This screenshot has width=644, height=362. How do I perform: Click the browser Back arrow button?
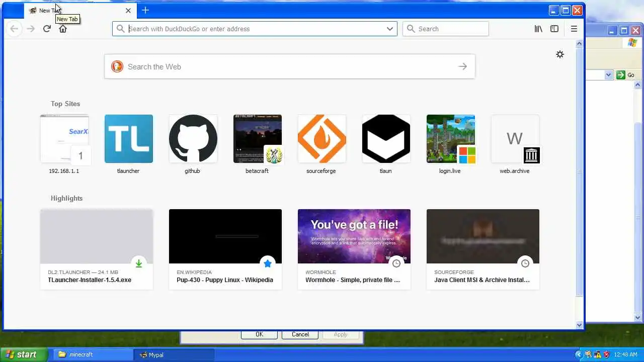tap(14, 29)
